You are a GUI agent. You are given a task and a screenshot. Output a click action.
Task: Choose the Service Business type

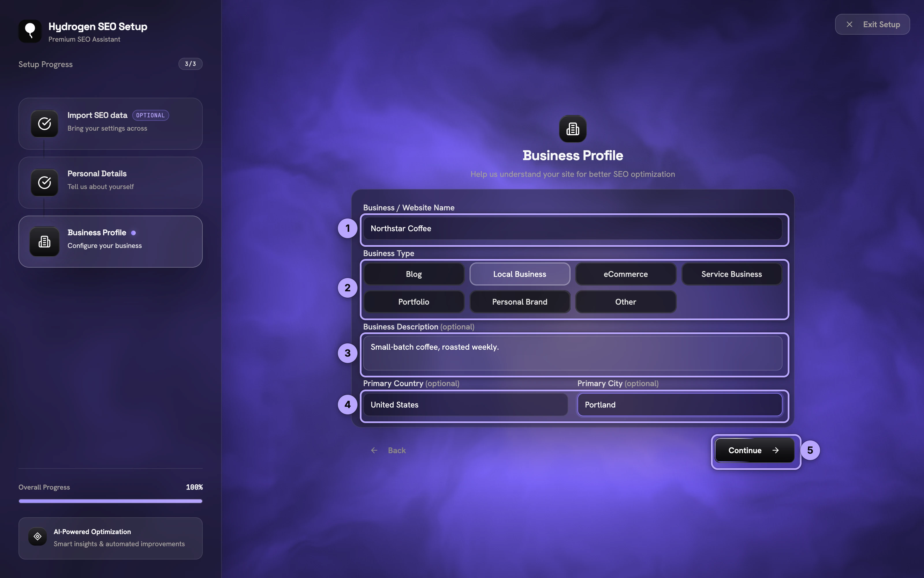(732, 274)
